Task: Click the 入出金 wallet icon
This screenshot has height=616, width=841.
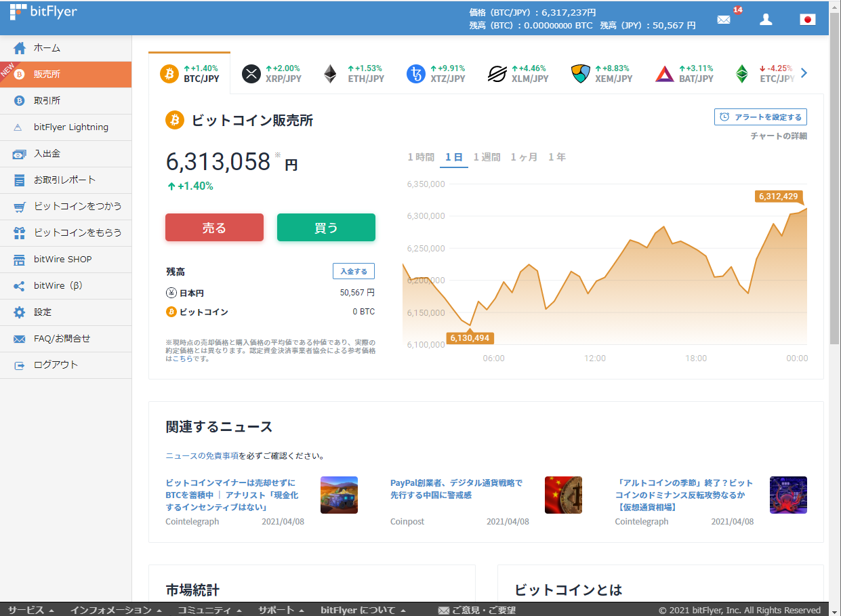Action: [20, 154]
